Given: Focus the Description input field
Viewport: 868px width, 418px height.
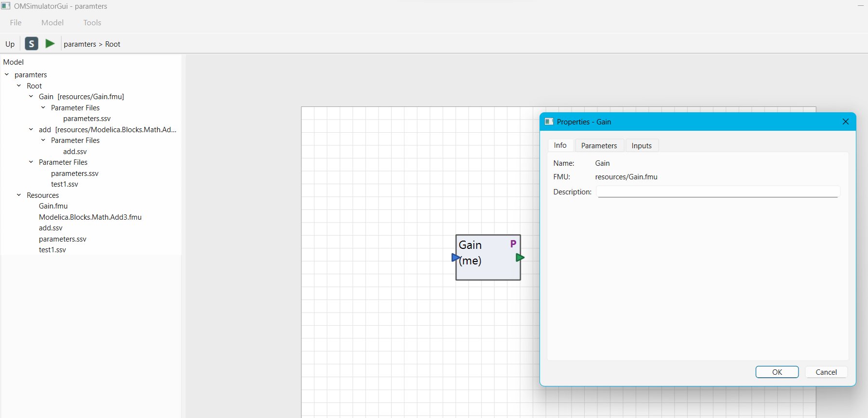Looking at the screenshot, I should tap(718, 192).
